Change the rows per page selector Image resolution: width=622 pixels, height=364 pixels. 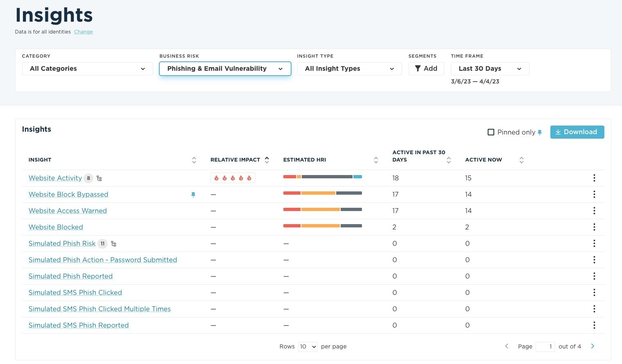(x=308, y=346)
